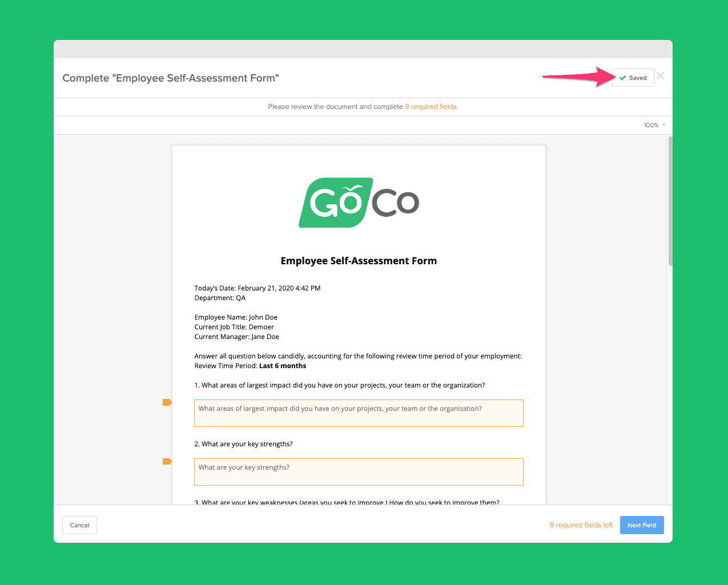Click the Saved status button label

[638, 78]
